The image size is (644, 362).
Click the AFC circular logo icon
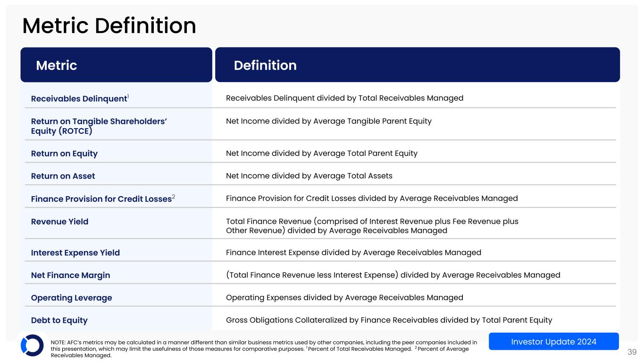(x=32, y=346)
